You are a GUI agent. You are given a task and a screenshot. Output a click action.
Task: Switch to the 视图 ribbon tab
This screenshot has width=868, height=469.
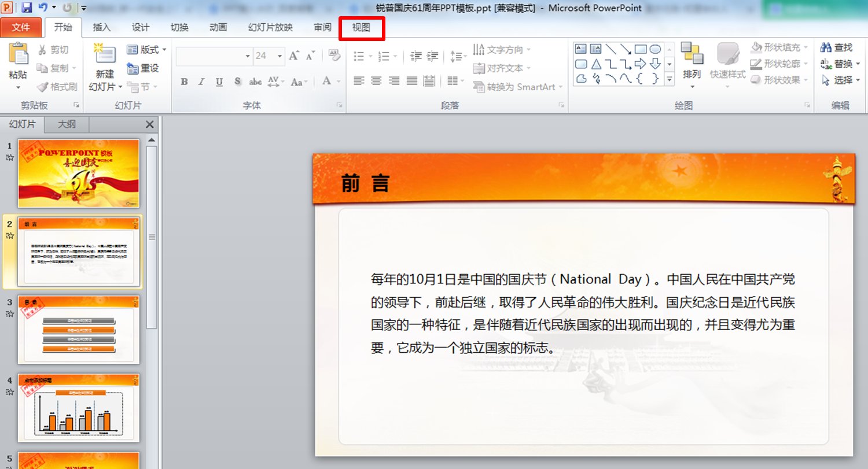tap(361, 27)
